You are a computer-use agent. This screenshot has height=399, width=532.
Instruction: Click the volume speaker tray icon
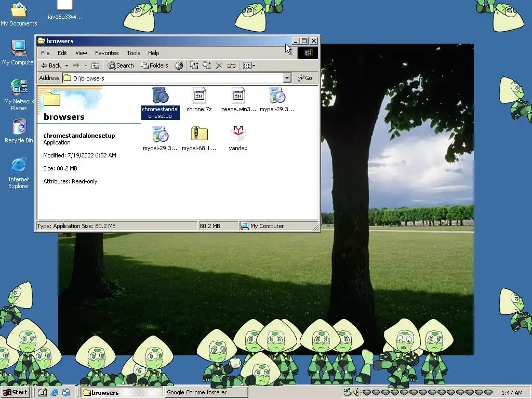tap(355, 393)
